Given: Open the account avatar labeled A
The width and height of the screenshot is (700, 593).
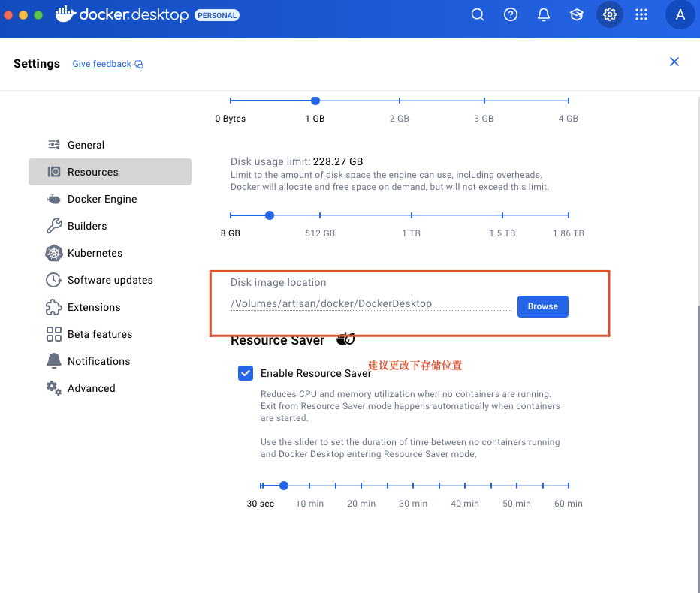Looking at the screenshot, I should [680, 15].
